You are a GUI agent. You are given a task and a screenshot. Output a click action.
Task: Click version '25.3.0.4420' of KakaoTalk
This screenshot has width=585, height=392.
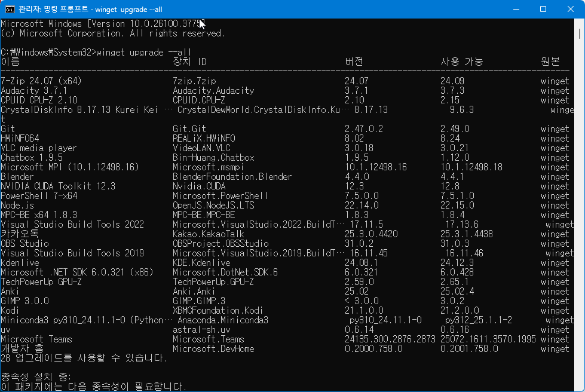tap(371, 234)
